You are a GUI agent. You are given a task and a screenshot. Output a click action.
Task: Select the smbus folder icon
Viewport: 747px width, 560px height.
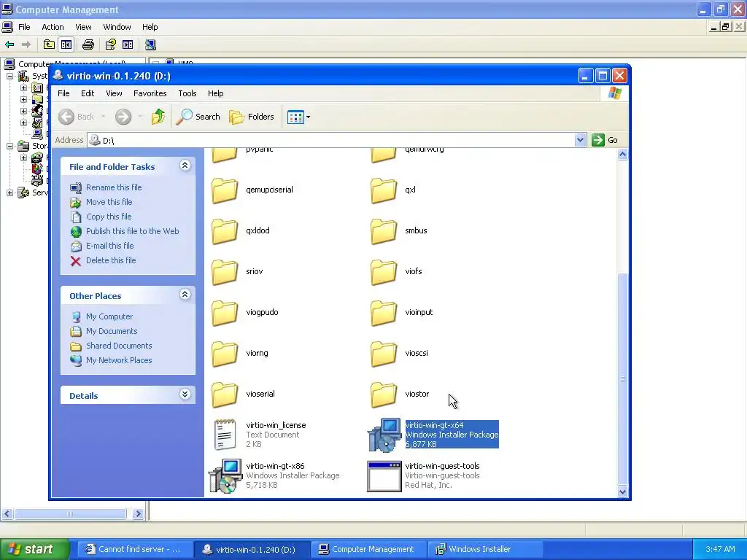384,231
